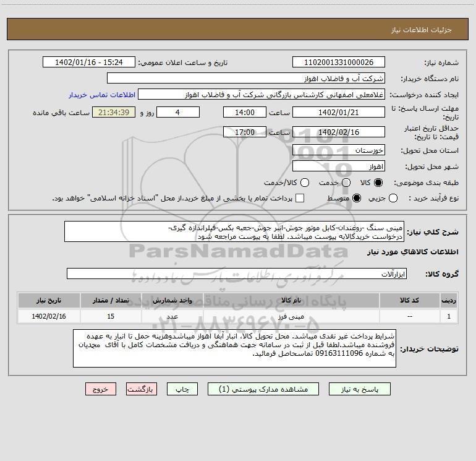Select the کالا/خدمت radio button
Viewport: 476px width, 461px height.
(x=305, y=183)
